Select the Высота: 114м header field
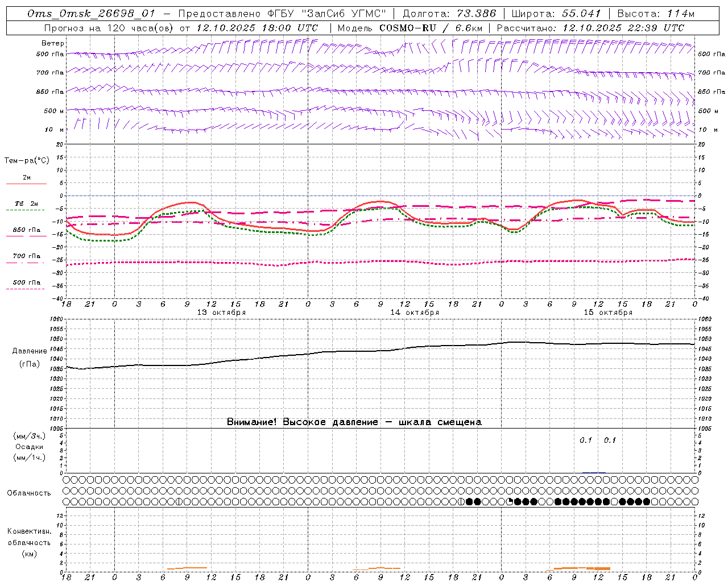Screen dimensions: 728x582 click(656, 14)
